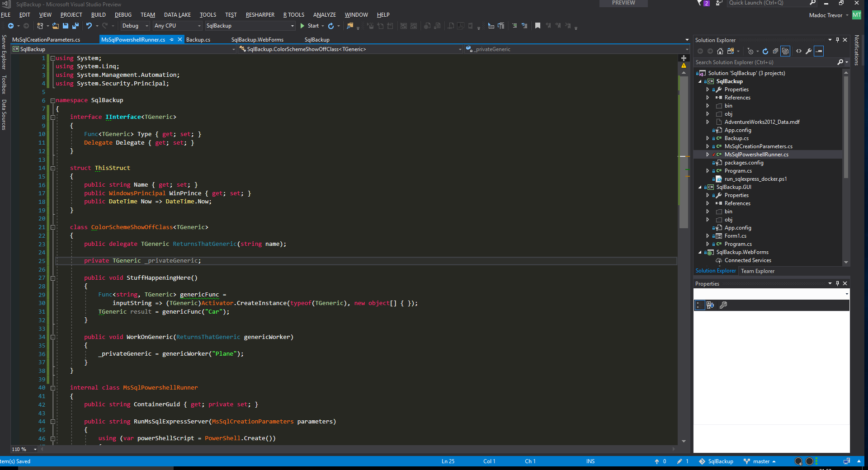Toggle Categorized view in Properties panel

[x=699, y=305]
